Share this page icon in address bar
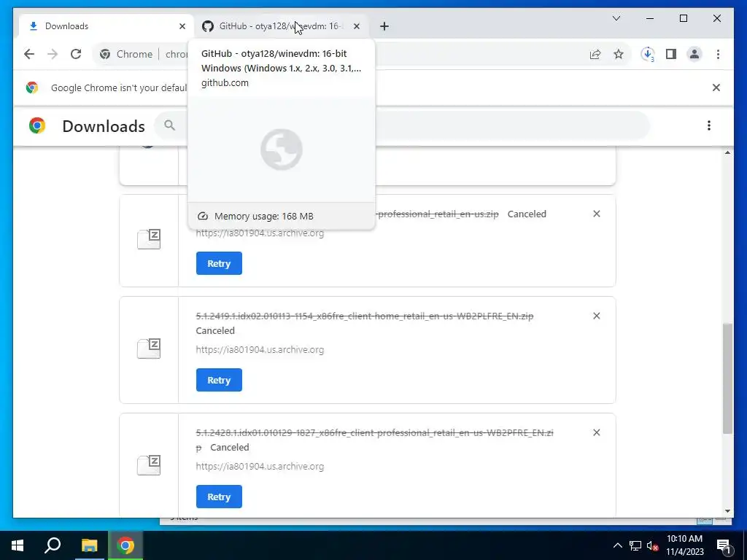 pos(595,54)
